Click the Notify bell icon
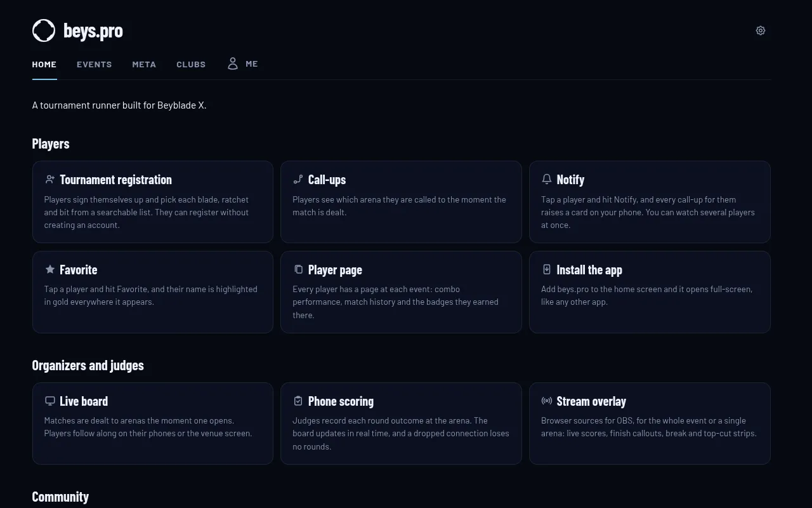 point(546,180)
